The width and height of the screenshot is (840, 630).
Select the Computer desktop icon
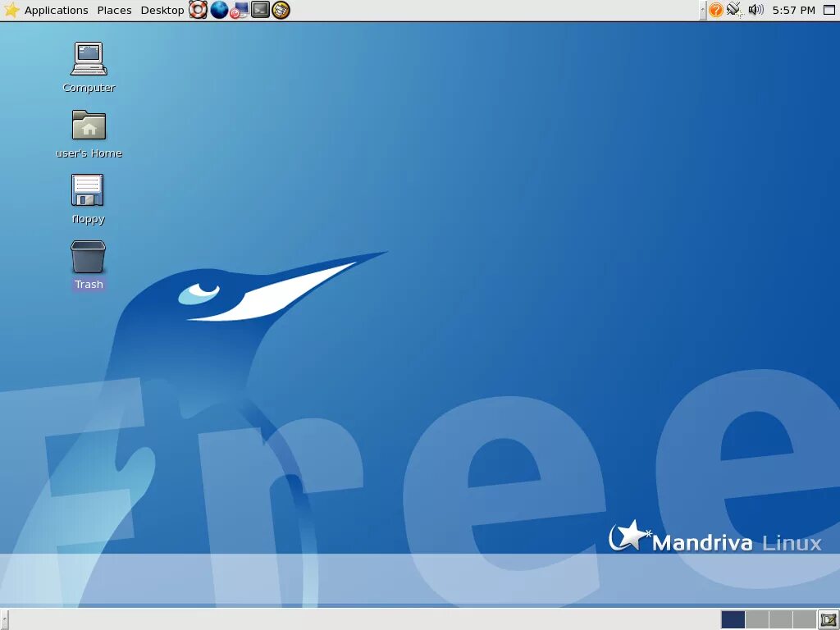pyautogui.click(x=89, y=59)
